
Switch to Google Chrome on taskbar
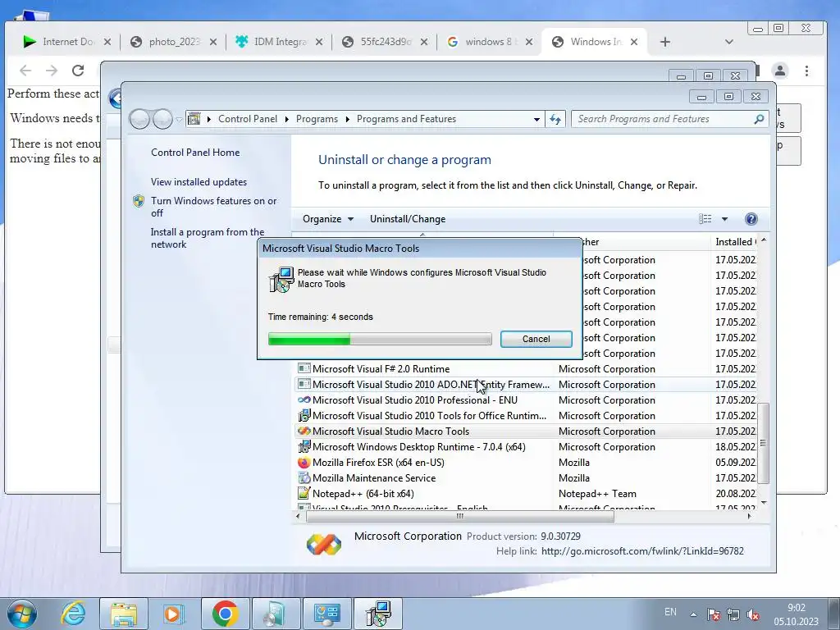(225, 614)
